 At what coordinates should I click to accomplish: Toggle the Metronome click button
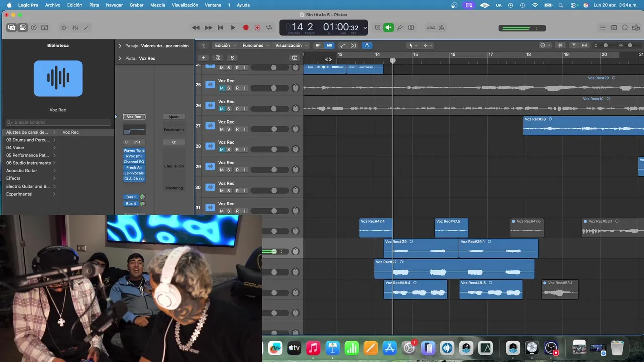[x=442, y=28]
